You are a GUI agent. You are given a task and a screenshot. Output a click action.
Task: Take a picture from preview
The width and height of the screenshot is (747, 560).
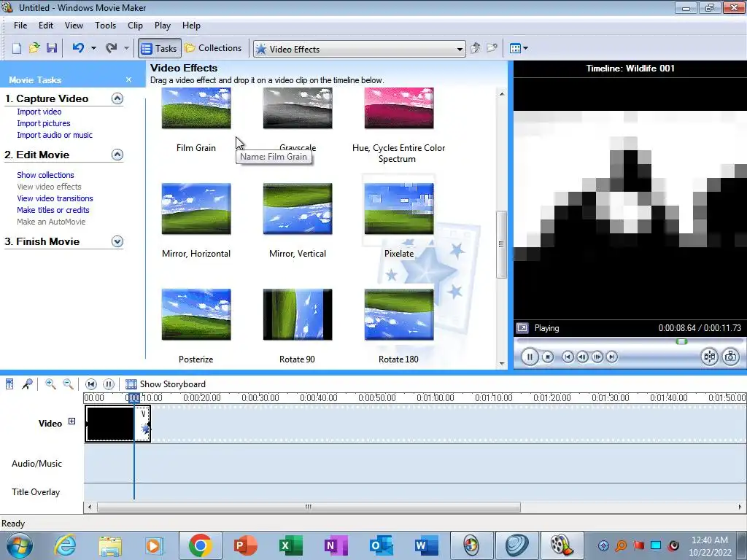click(730, 357)
